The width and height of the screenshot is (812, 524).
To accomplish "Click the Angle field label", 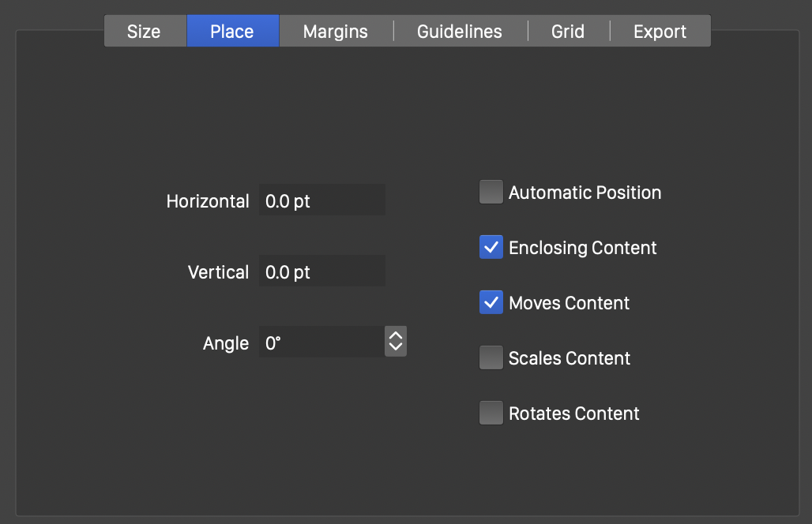I will click(226, 343).
